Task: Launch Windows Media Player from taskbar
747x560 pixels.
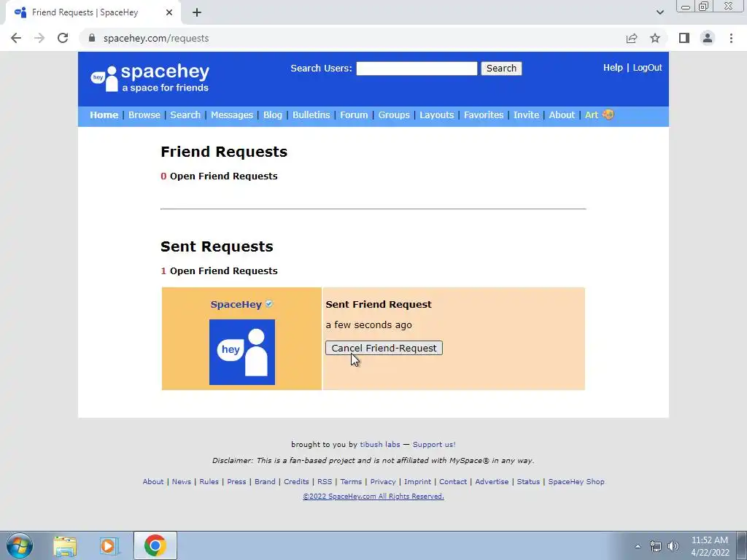Action: 109,545
